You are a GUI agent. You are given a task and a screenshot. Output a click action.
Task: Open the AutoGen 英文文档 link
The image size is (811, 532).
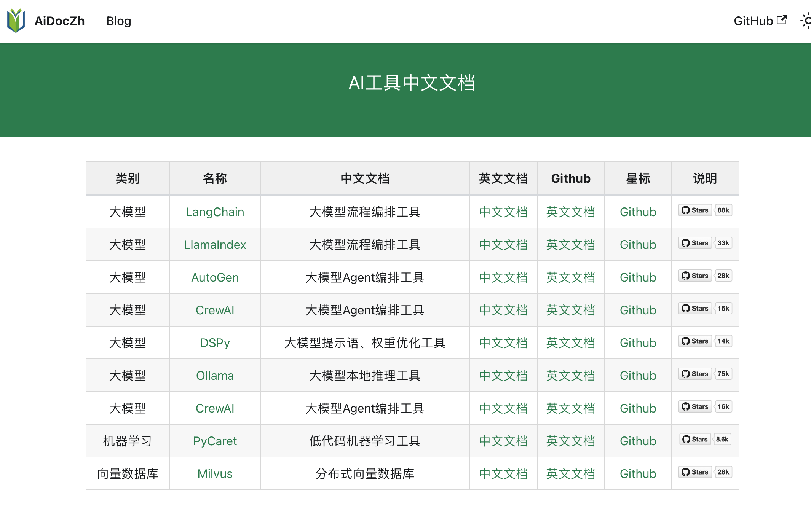(570, 277)
